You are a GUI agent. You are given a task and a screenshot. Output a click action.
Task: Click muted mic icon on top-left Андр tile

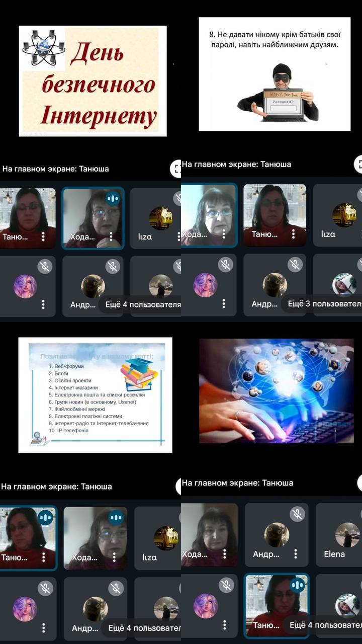pyautogui.click(x=113, y=266)
